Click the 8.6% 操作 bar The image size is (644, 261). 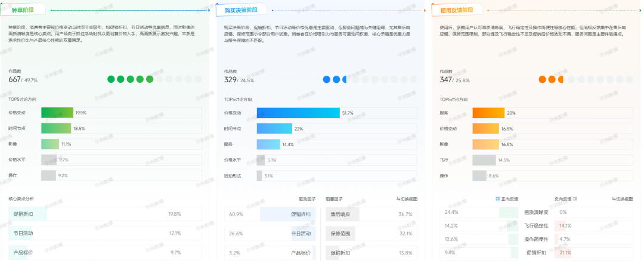tap(479, 175)
